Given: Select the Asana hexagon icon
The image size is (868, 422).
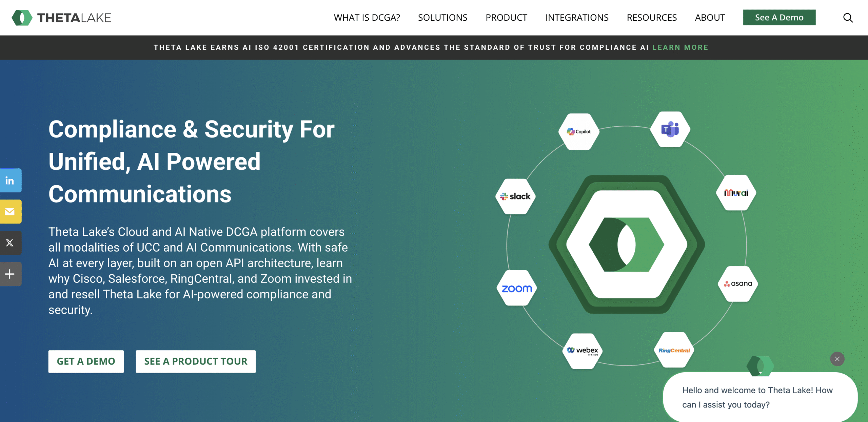Looking at the screenshot, I should pyautogui.click(x=738, y=284).
